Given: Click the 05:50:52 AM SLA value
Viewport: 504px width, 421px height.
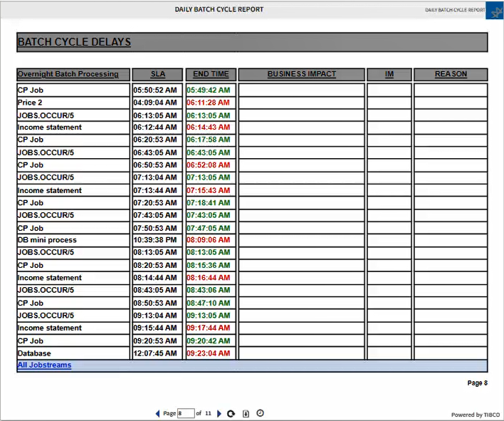Looking at the screenshot, I should 155,90.
